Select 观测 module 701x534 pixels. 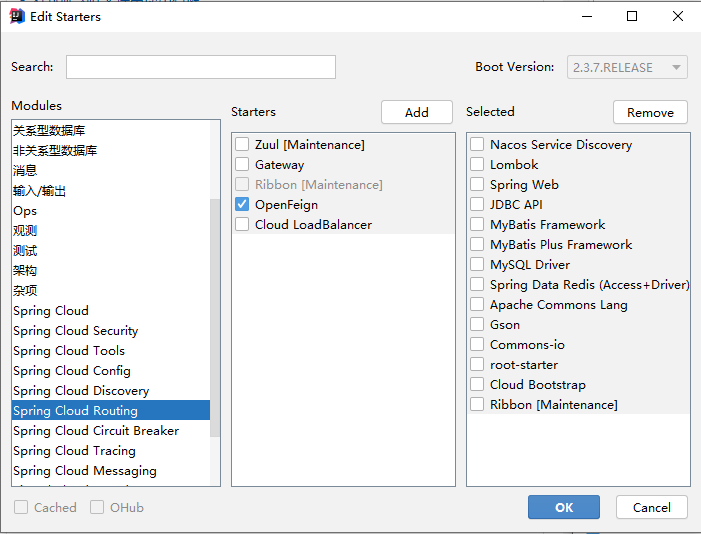110,231
